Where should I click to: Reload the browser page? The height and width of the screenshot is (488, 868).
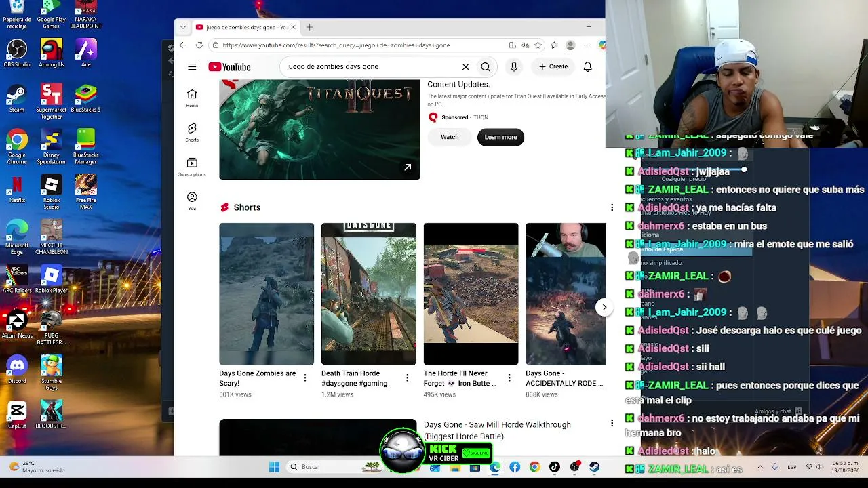point(199,45)
